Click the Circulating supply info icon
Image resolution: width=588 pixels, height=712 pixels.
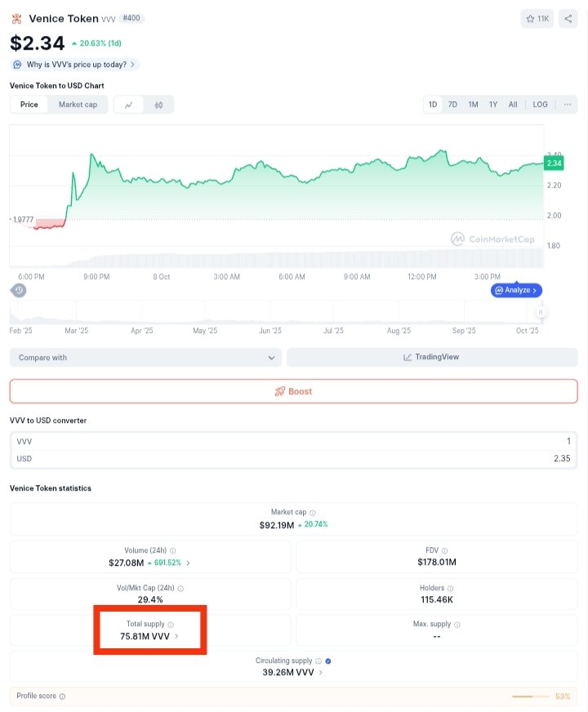tap(318, 661)
